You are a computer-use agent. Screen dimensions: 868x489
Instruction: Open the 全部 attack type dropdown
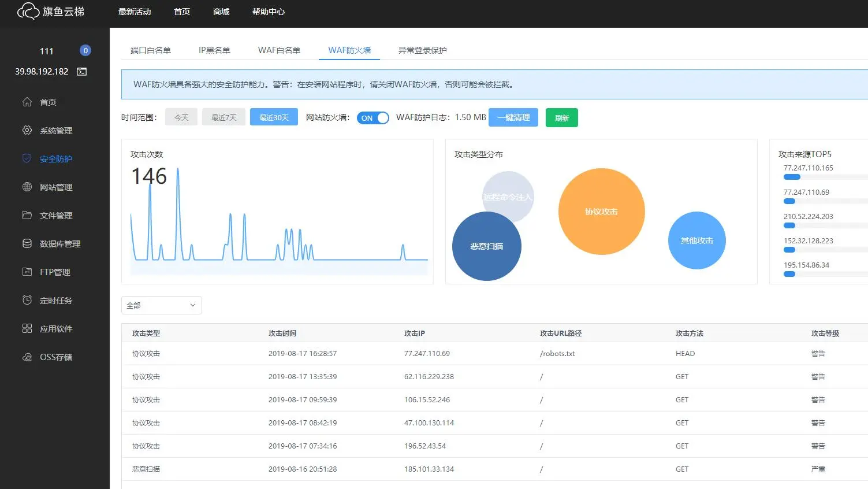[162, 305]
